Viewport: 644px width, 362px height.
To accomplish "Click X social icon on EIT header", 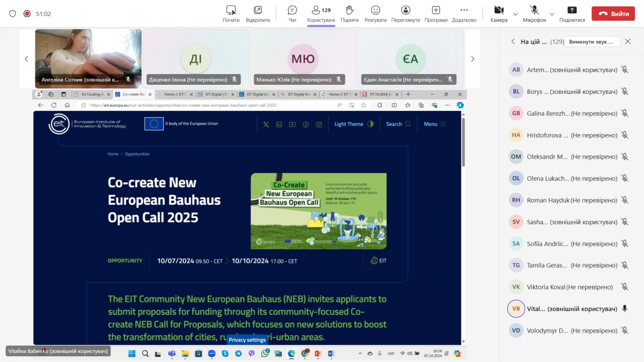I will pyautogui.click(x=266, y=124).
